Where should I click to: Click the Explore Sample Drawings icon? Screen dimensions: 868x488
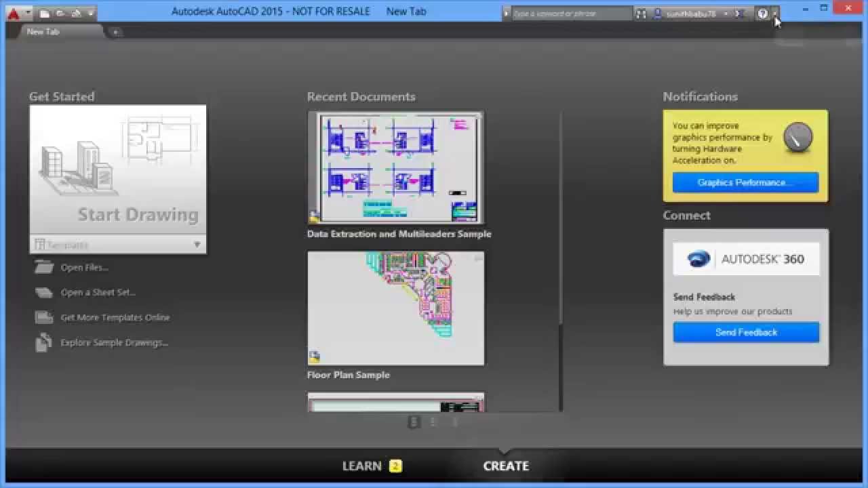click(x=44, y=342)
